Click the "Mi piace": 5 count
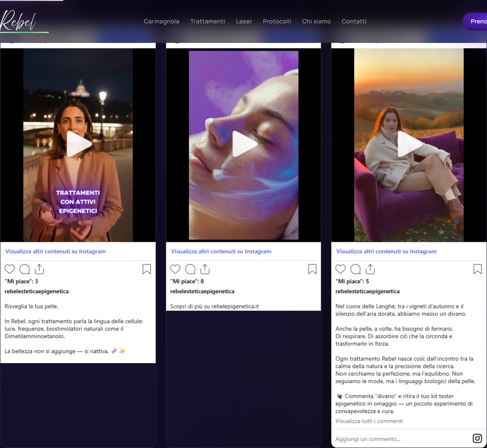This screenshot has width=487, height=448. pos(352,281)
